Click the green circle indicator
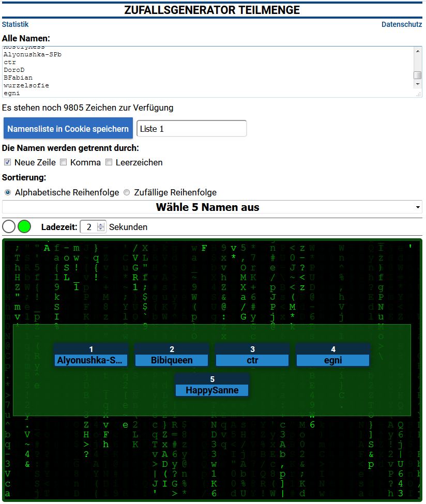Image resolution: width=426 pixels, height=504 pixels. tap(24, 226)
